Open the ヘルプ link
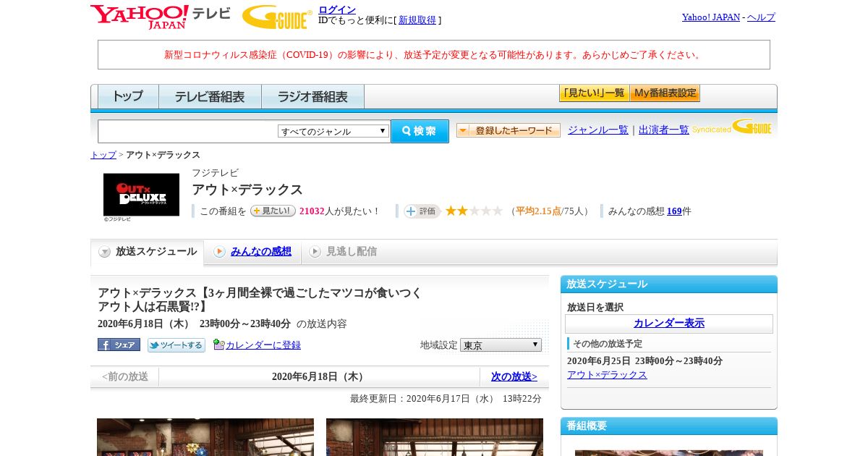 [x=761, y=17]
